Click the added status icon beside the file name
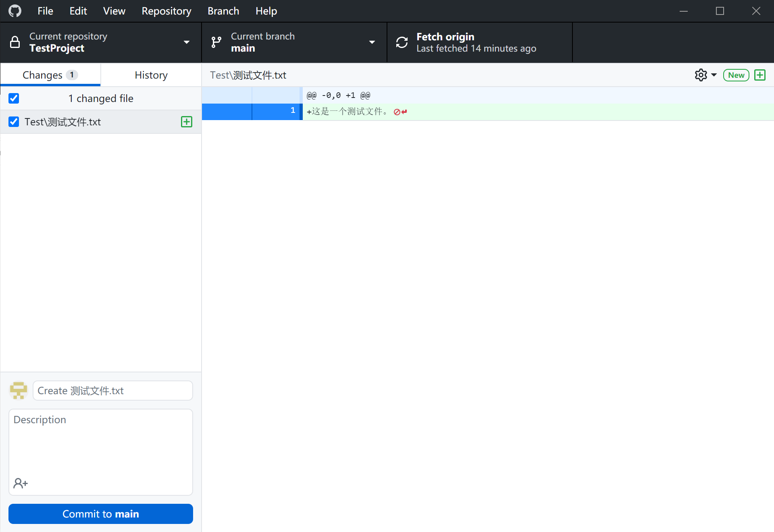This screenshot has height=532, width=774. pos(186,122)
